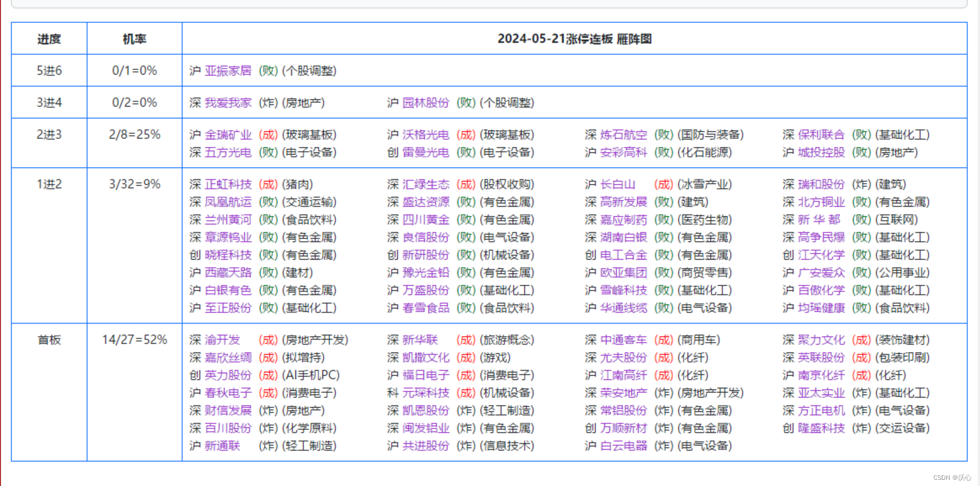The height and width of the screenshot is (486, 980).
Task: Open the 章源钨业 stock link
Action: pos(228,238)
